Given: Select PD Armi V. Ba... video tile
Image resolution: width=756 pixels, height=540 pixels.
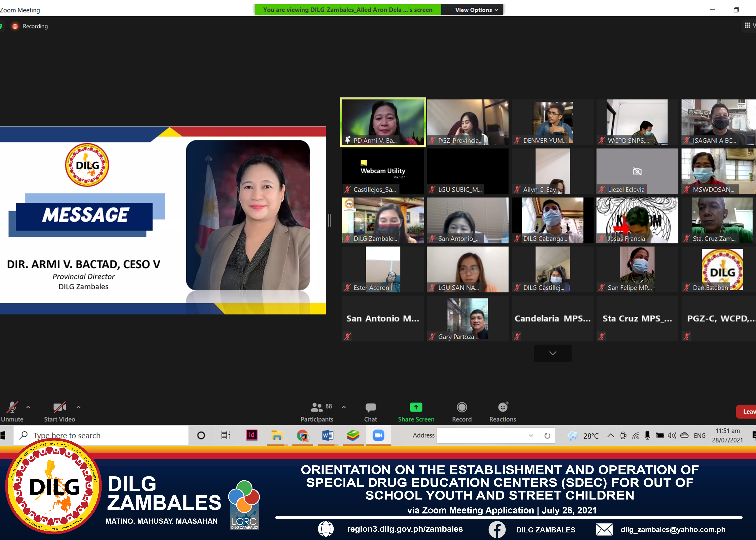Looking at the screenshot, I should (383, 122).
